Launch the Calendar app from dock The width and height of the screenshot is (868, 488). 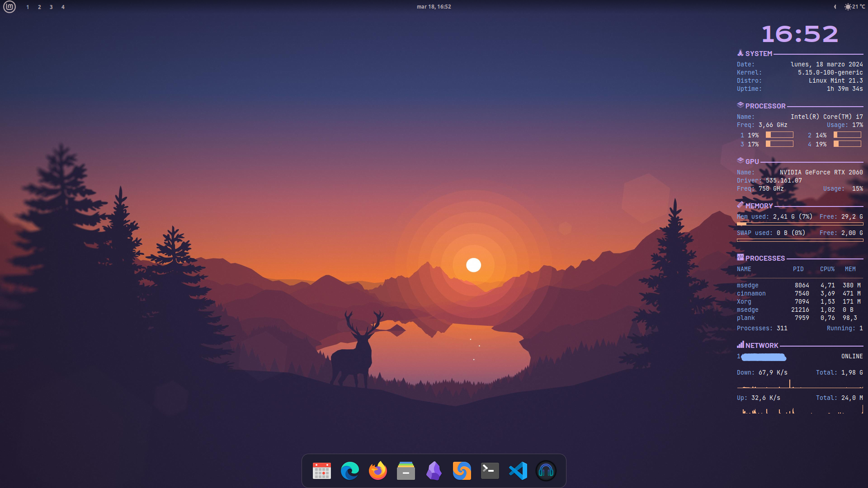[322, 471]
